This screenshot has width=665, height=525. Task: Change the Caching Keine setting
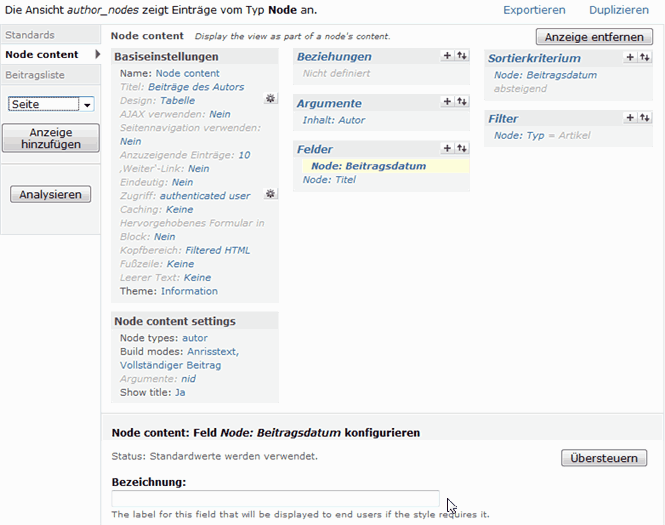[x=179, y=209]
